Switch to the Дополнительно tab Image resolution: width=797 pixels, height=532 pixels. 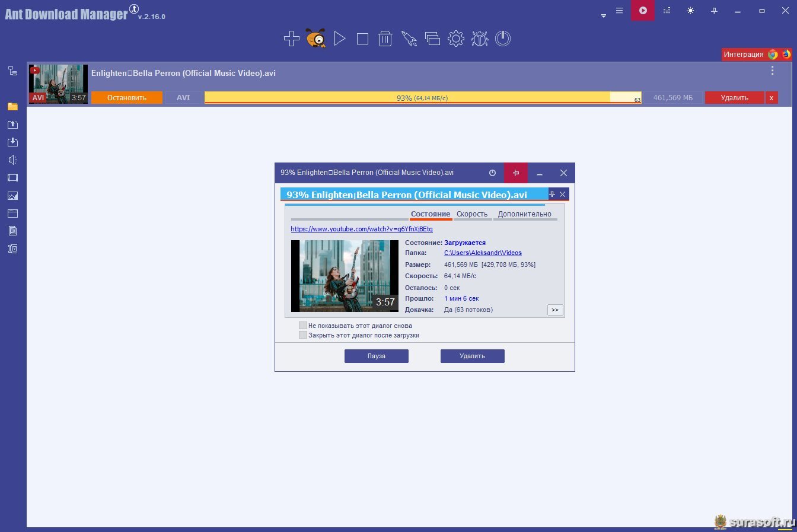pyautogui.click(x=525, y=214)
